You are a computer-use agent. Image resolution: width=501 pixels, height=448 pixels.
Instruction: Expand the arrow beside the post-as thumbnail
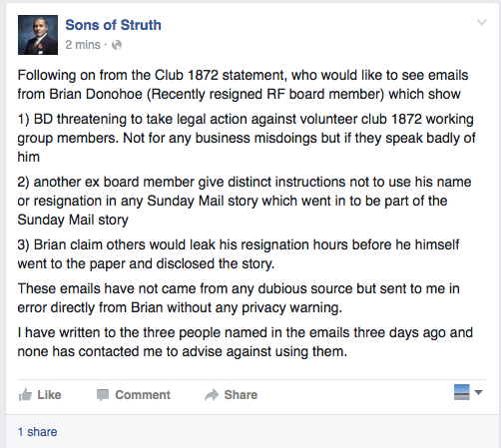coord(478,392)
